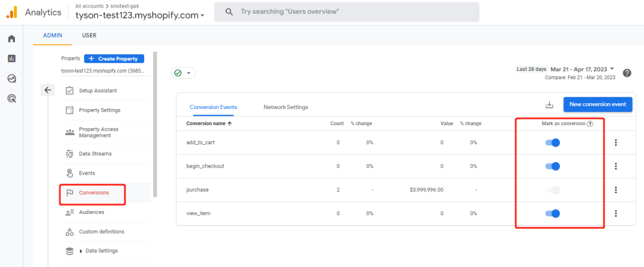The width and height of the screenshot is (644, 267).
Task: Switch to the USER tab
Action: tap(89, 35)
